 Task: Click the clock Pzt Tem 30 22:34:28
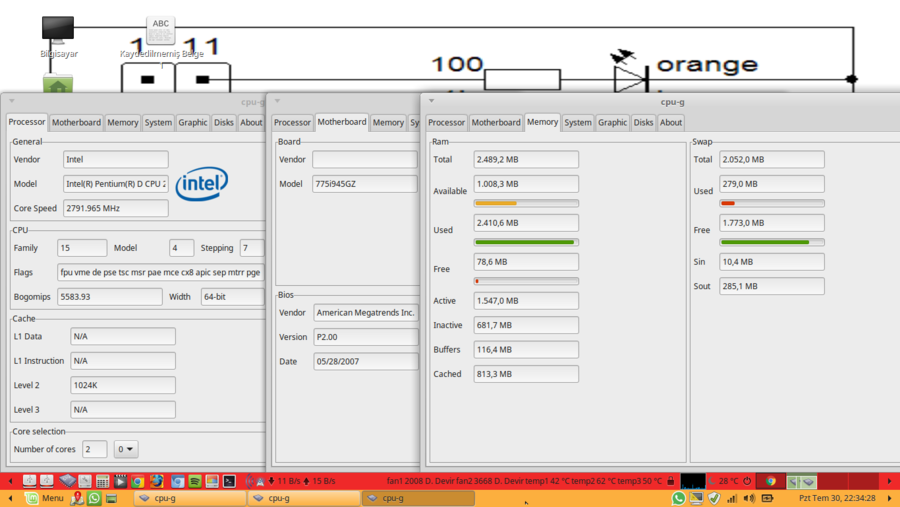837,498
